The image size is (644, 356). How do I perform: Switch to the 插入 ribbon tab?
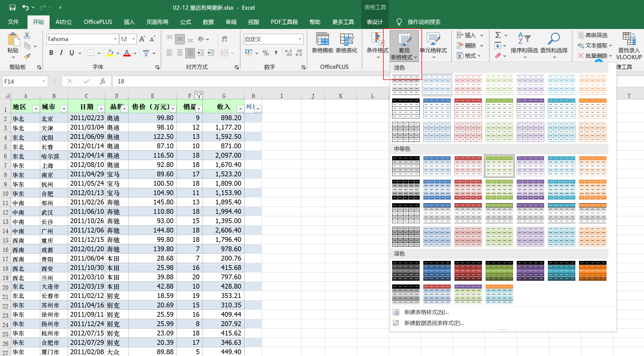(129, 22)
